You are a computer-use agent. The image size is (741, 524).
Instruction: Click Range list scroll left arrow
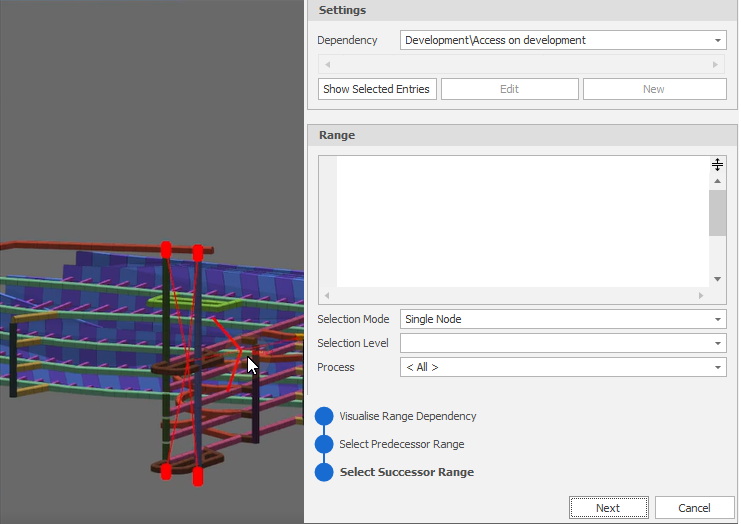(x=327, y=296)
